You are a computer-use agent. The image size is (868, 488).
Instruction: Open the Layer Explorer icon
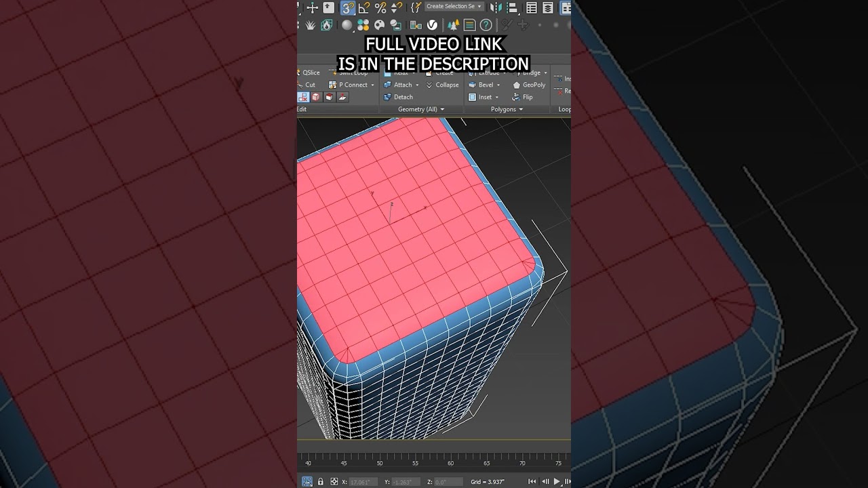[548, 7]
